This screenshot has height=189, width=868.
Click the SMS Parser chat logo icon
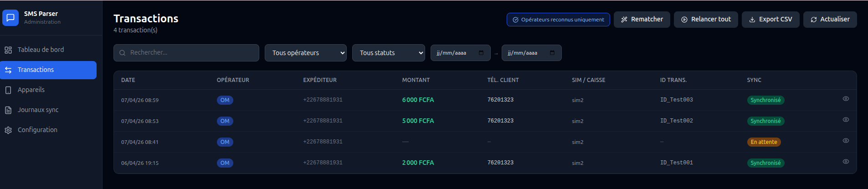10,18
